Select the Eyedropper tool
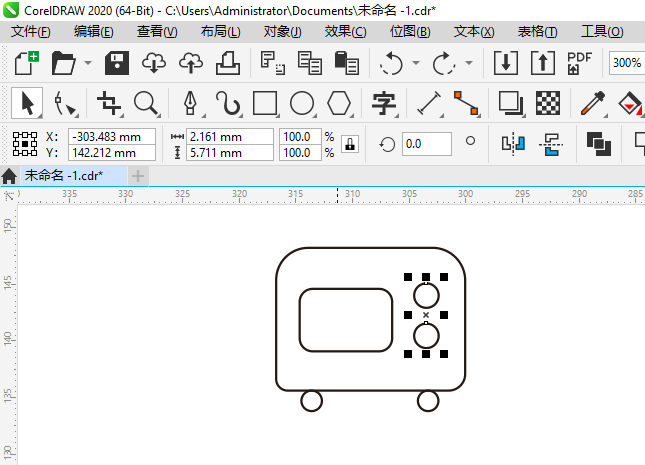This screenshot has height=465, width=645. pyautogui.click(x=594, y=103)
